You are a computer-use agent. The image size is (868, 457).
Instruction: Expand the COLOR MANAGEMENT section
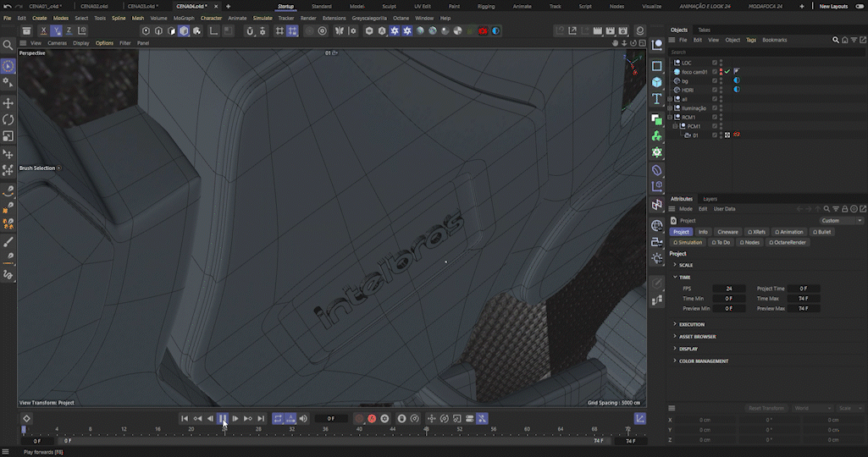click(x=675, y=361)
